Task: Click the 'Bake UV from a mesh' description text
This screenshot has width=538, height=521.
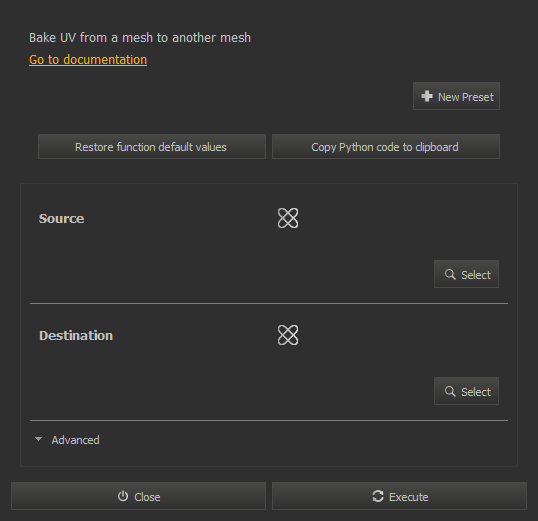Action: click(140, 38)
